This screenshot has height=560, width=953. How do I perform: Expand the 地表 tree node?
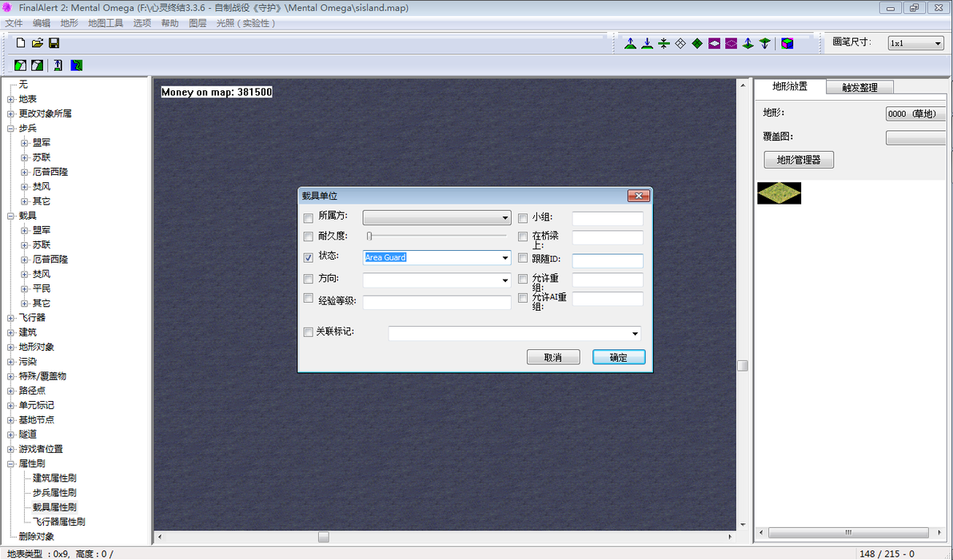pos(10,99)
